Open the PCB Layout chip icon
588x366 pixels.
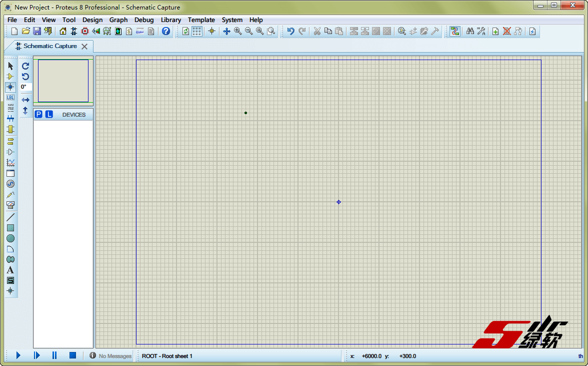[85, 31]
